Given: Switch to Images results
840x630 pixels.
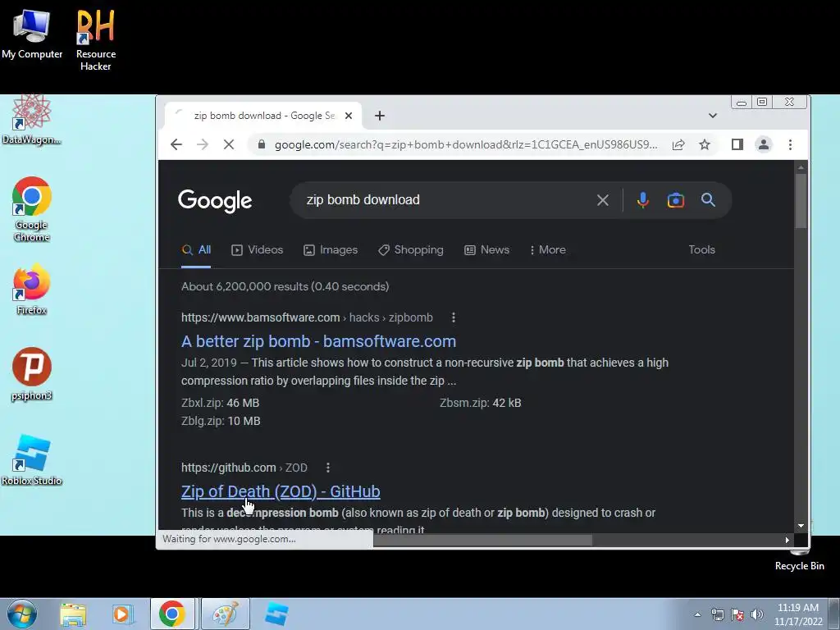Looking at the screenshot, I should [331, 250].
